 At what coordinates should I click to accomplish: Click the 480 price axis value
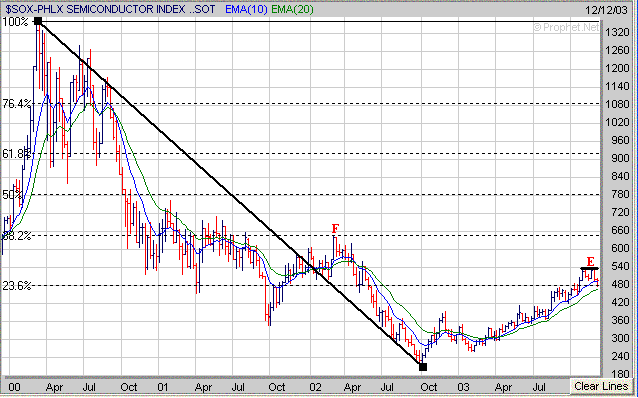pyautogui.click(x=620, y=284)
